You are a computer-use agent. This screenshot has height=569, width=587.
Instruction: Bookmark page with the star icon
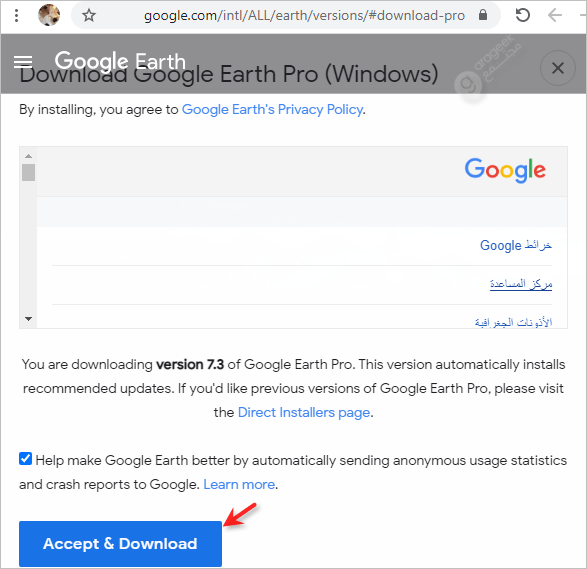(89, 15)
